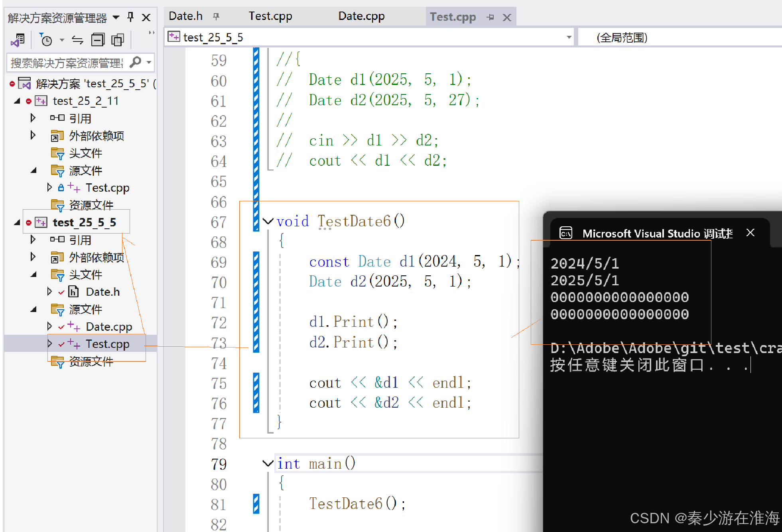Collapse the main function code block
Image resolution: width=782 pixels, height=532 pixels.
coord(268,463)
